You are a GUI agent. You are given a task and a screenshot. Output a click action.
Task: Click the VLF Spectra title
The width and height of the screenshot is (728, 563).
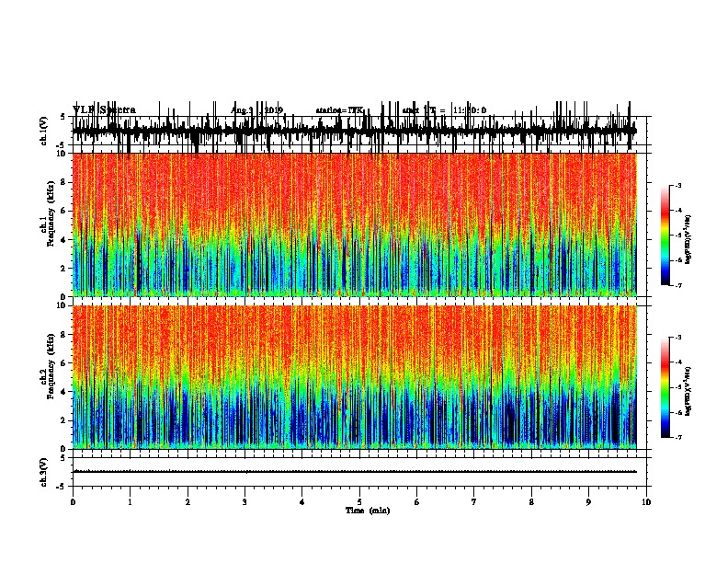[104, 109]
